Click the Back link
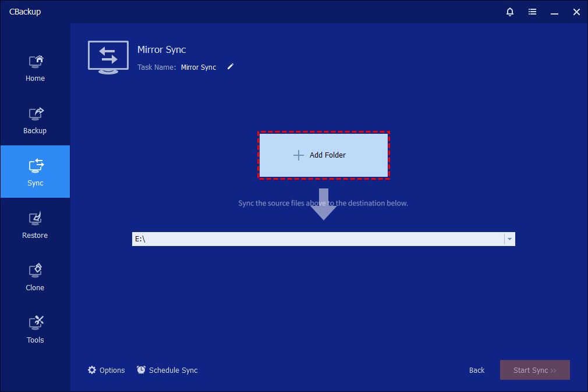 click(x=477, y=370)
